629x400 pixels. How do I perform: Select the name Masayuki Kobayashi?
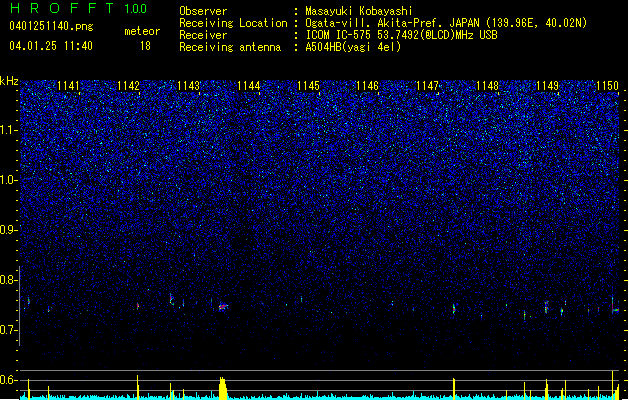pyautogui.click(x=359, y=11)
